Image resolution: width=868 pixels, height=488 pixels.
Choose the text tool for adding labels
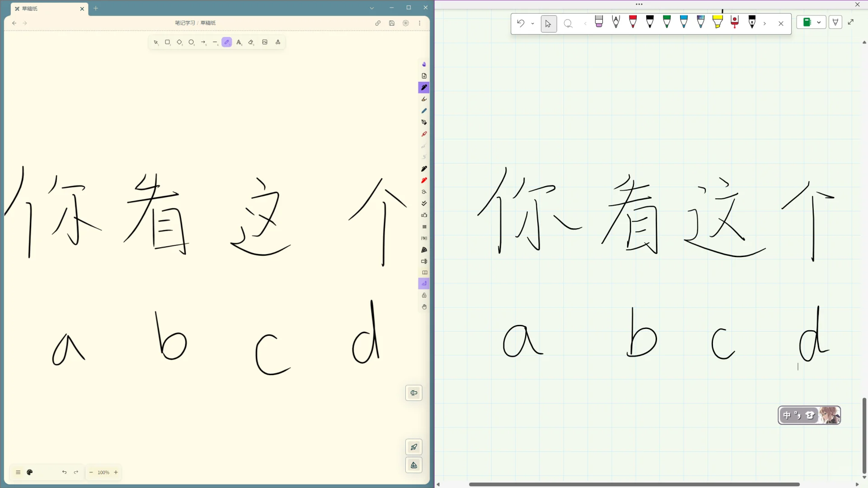pos(239,42)
